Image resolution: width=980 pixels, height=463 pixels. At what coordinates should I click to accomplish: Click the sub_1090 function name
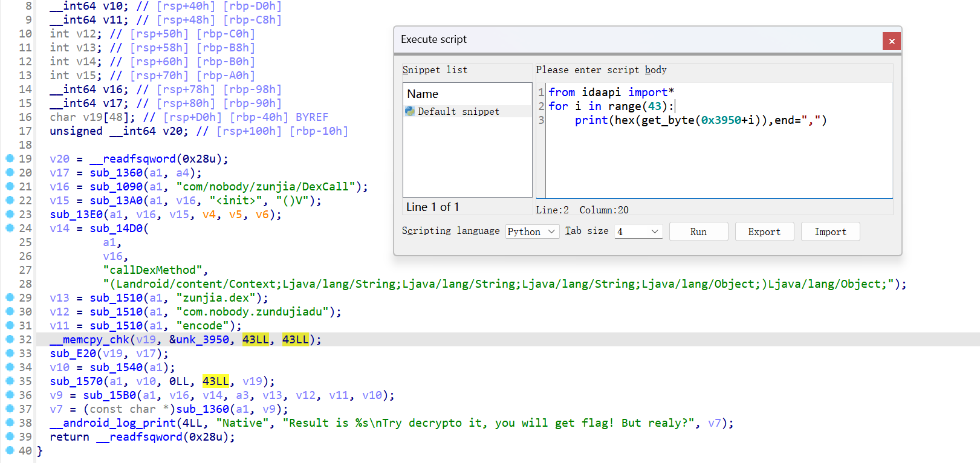pyautogui.click(x=116, y=187)
